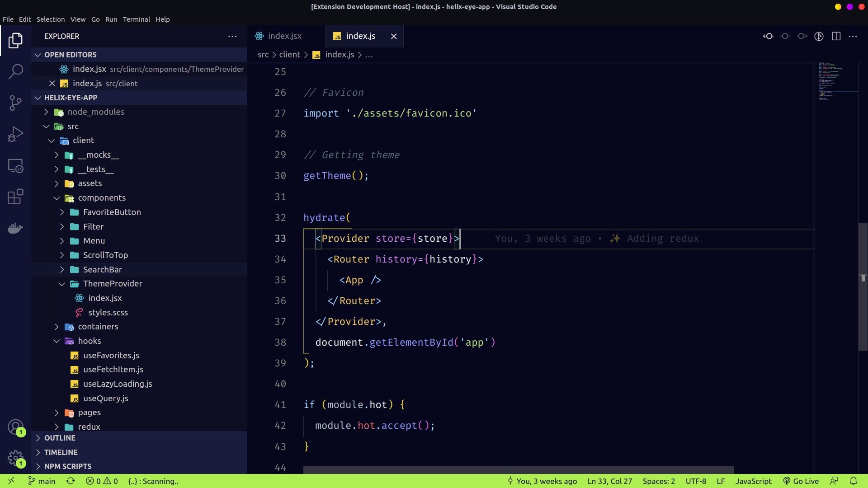Open the Terminal menu
868x488 pixels.
[x=137, y=19]
